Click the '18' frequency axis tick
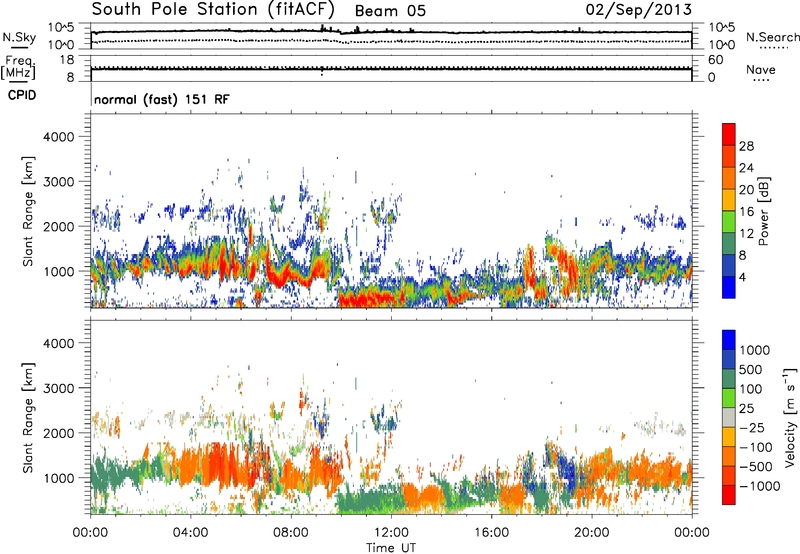The height and width of the screenshot is (554, 800). tap(67, 60)
